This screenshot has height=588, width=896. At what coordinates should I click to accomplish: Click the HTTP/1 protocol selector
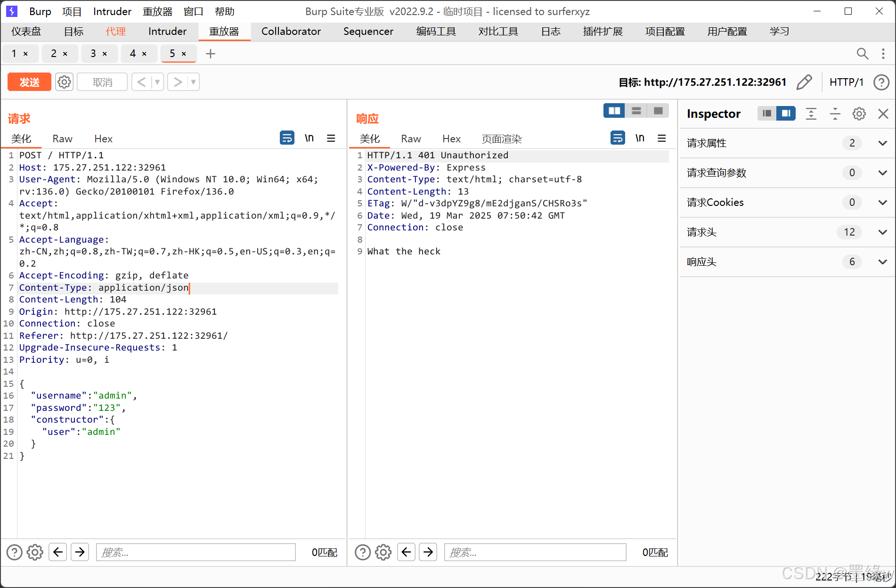click(847, 82)
